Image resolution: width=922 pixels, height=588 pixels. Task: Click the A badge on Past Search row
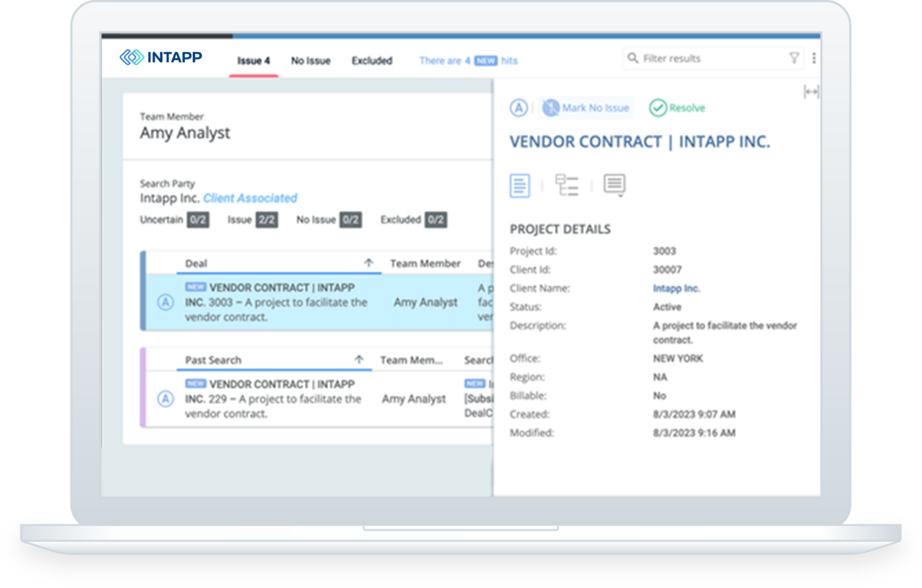pyautogui.click(x=165, y=399)
